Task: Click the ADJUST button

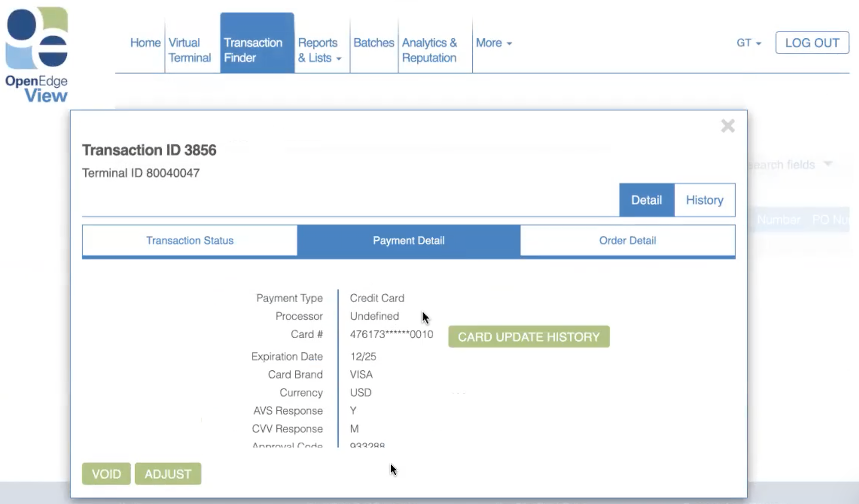Action: [168, 474]
